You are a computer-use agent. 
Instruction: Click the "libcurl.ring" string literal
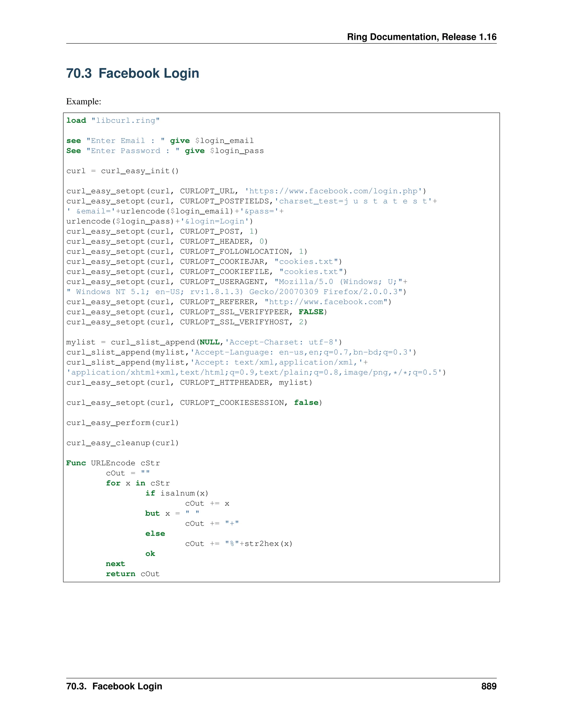(x=125, y=120)
